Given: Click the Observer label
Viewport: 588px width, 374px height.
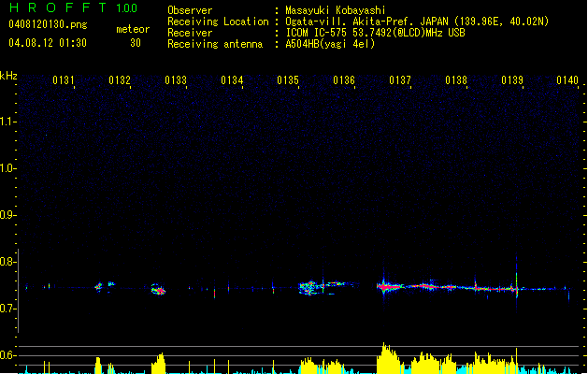Looking at the screenshot, I should [190, 10].
